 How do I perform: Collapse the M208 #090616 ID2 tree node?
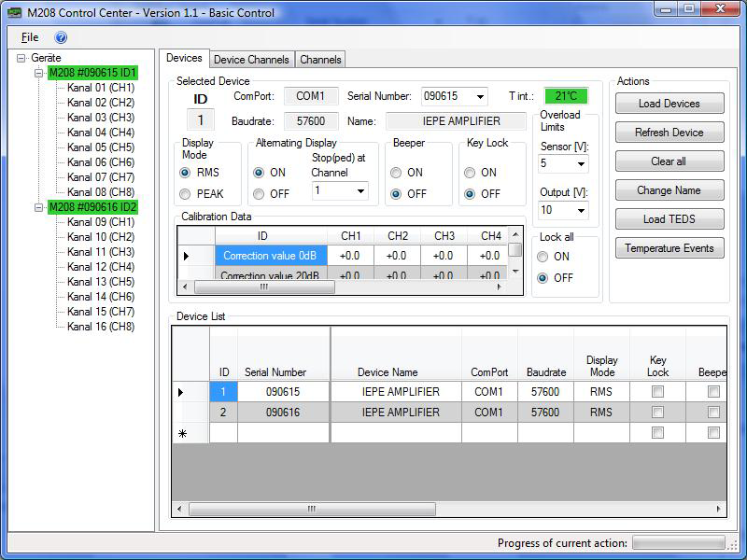pyautogui.click(x=38, y=207)
